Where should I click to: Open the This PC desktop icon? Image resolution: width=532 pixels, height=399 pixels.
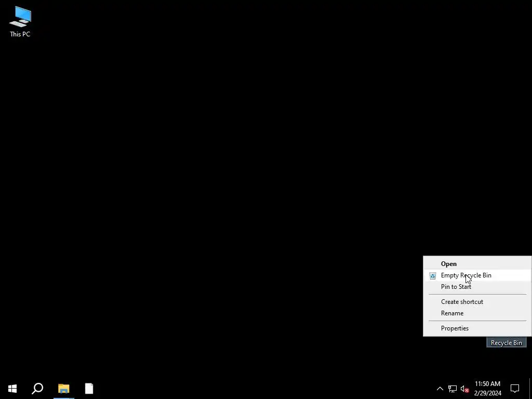click(x=20, y=22)
